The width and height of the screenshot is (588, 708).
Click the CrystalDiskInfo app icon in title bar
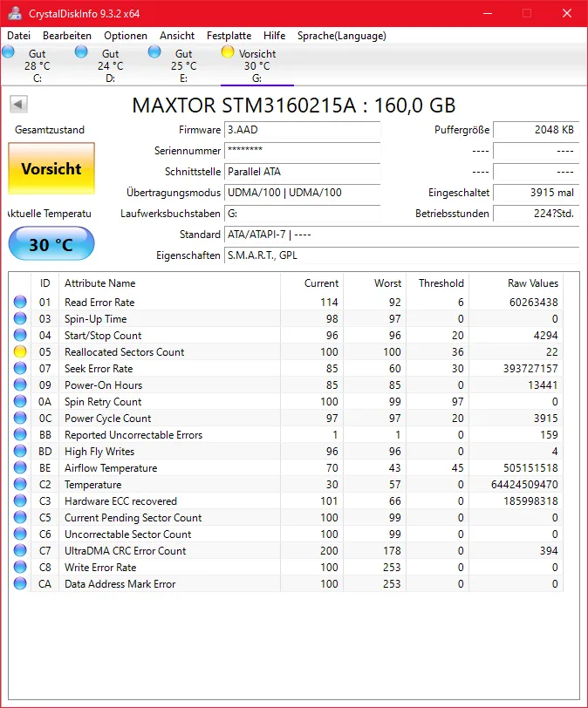click(x=14, y=13)
